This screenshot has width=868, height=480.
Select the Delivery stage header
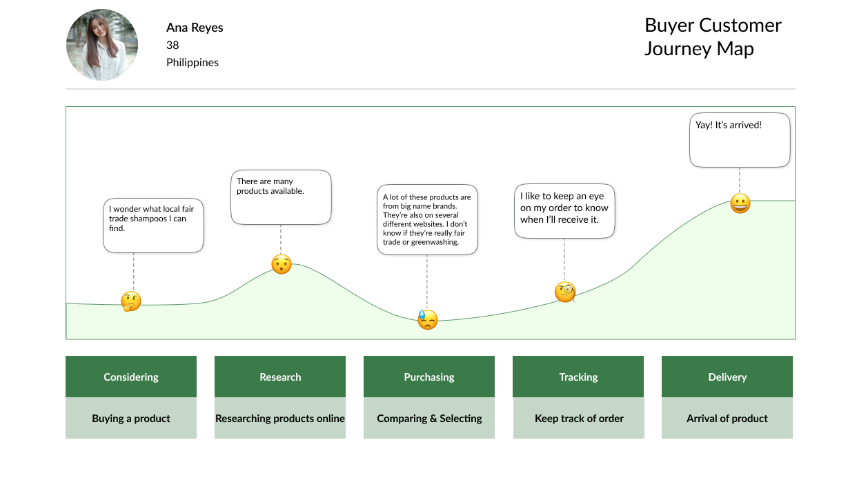727,377
